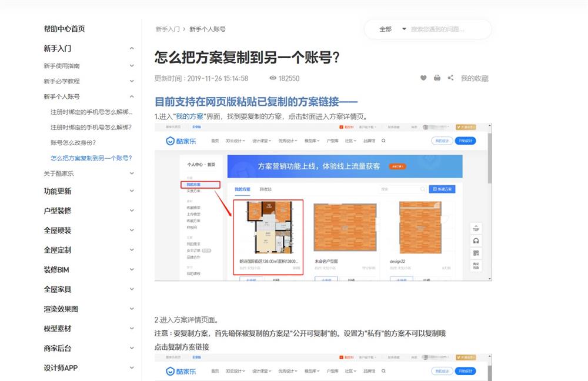588x381 pixels.
Task: Expand the 商家后台 section
Action: point(132,348)
